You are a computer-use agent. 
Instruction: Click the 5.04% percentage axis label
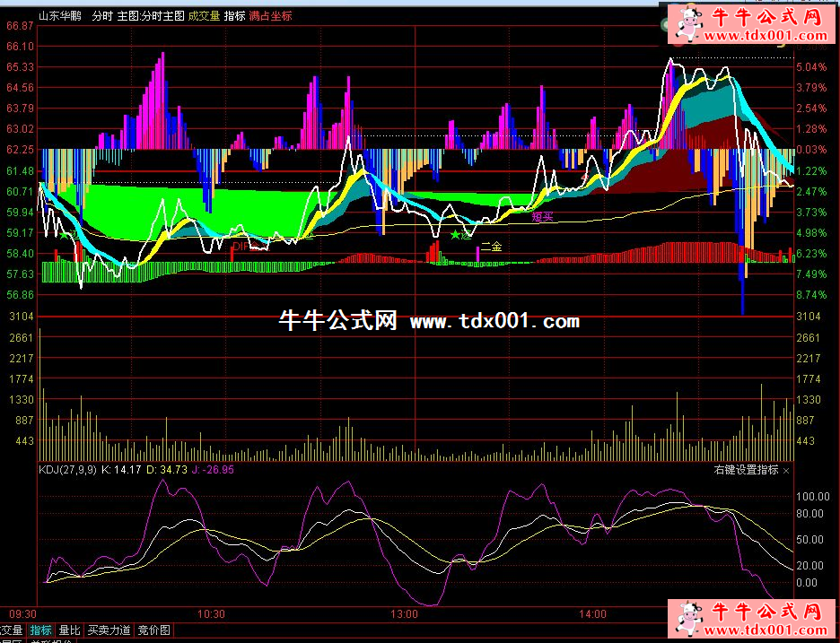click(x=812, y=67)
